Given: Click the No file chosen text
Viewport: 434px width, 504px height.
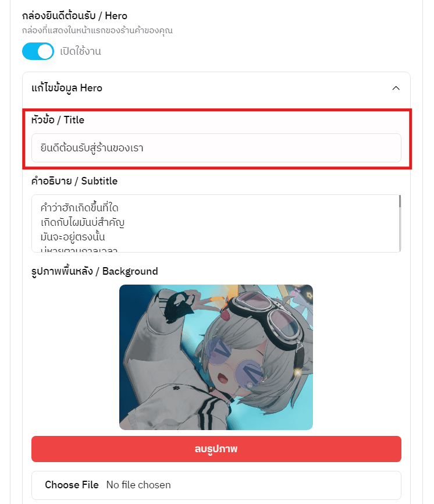Looking at the screenshot, I should (x=138, y=485).
